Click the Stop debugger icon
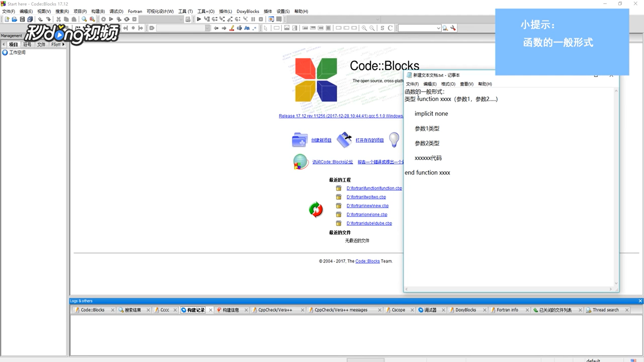Viewport: 644px width, 362px height. (261, 19)
